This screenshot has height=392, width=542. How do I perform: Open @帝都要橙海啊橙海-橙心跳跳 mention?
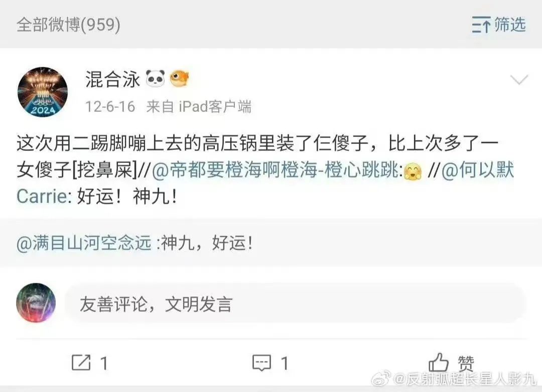(x=277, y=170)
